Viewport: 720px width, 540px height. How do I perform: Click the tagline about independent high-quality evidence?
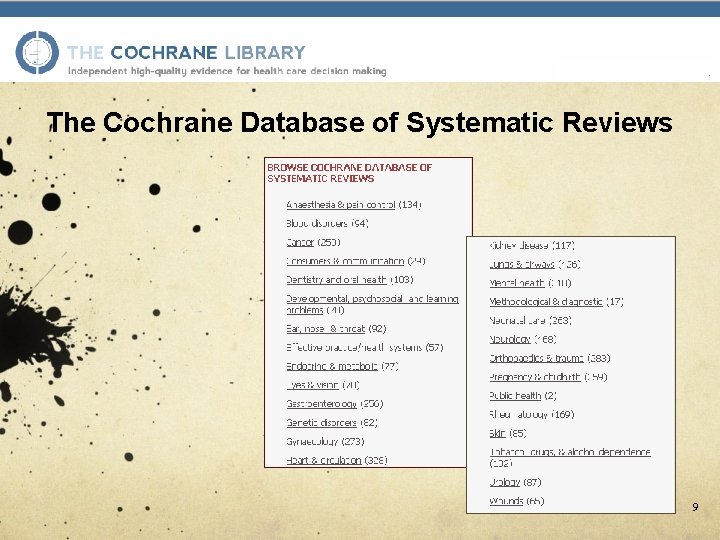tap(227, 71)
